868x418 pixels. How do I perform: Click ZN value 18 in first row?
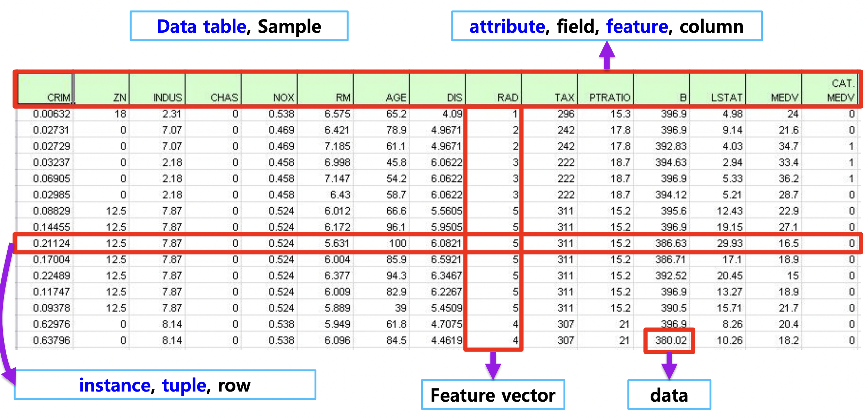click(102, 114)
